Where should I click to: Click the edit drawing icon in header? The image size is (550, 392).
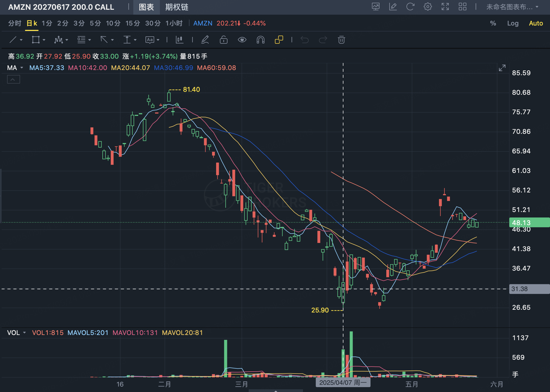click(393, 7)
